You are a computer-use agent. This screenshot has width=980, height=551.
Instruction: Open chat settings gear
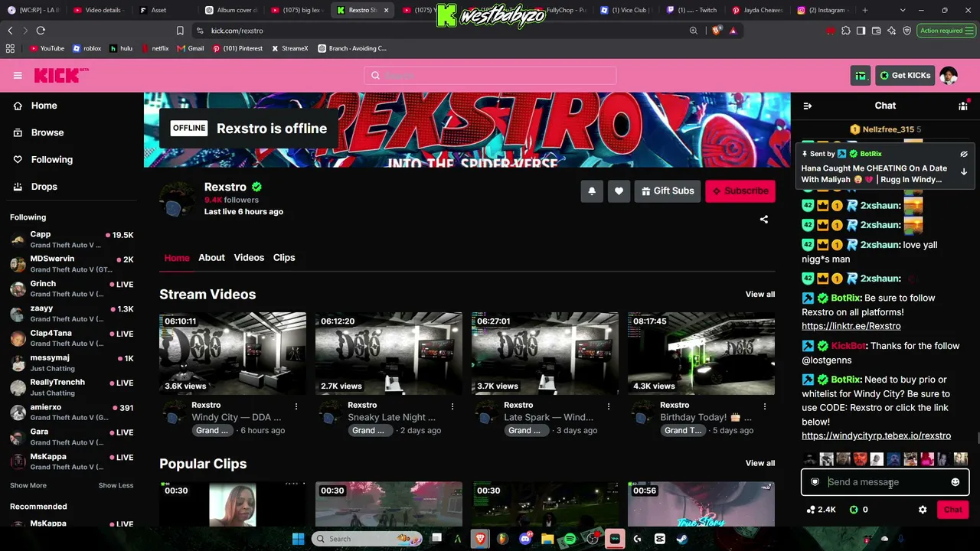pyautogui.click(x=923, y=510)
